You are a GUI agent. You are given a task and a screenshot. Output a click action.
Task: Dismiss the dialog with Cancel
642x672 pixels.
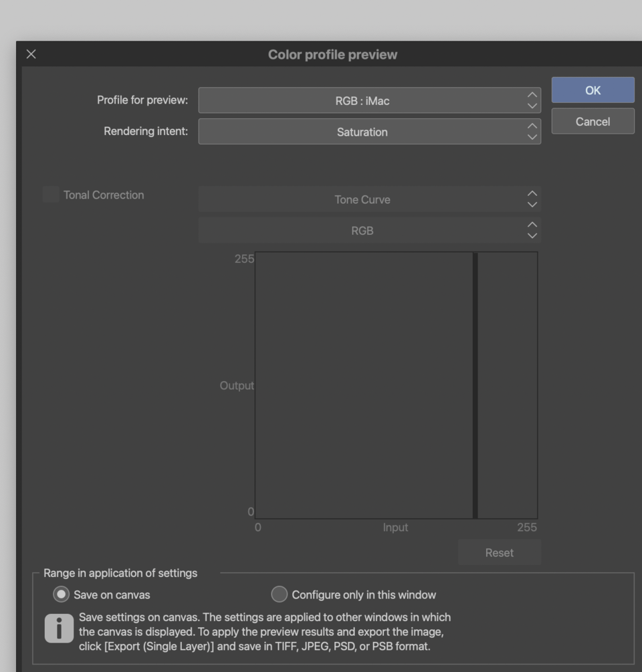(x=593, y=121)
